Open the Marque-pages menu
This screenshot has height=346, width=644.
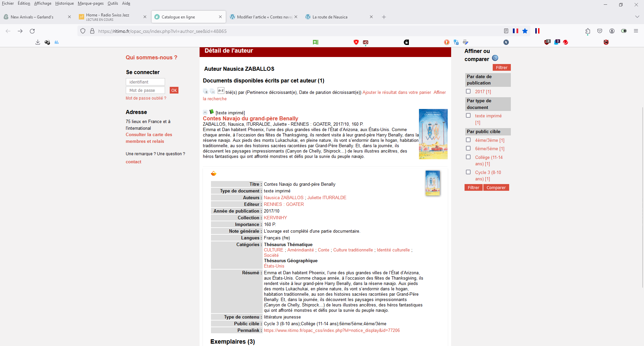[91, 3]
